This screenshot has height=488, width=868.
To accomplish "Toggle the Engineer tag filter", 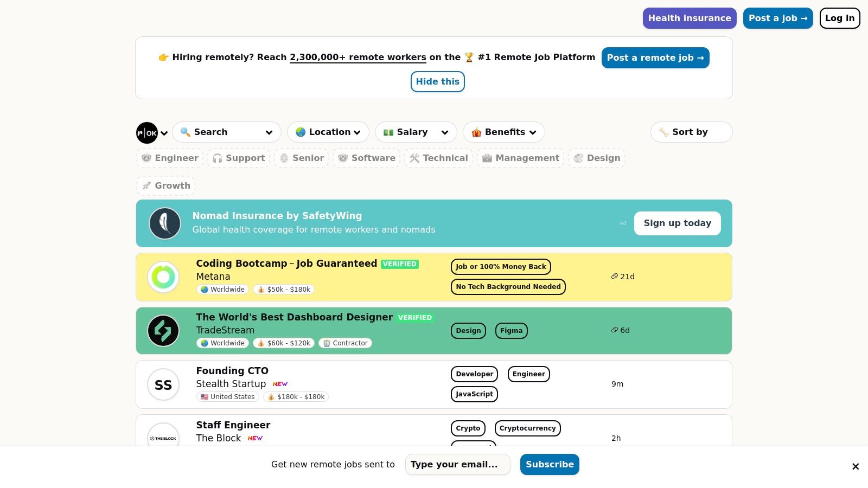I will (170, 158).
